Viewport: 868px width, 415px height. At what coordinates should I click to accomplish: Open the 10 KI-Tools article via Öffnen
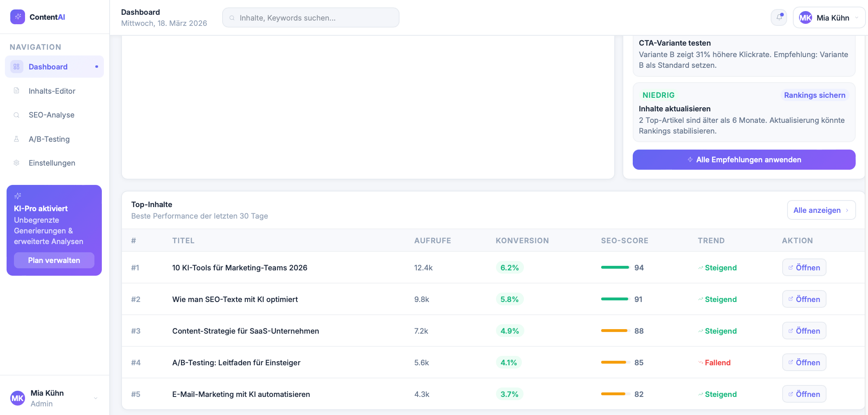(804, 267)
